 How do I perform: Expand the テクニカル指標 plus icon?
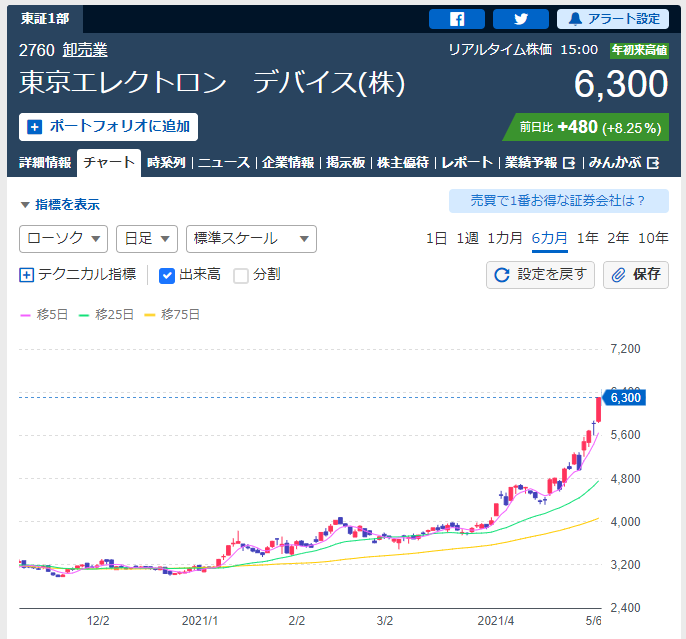(x=26, y=275)
